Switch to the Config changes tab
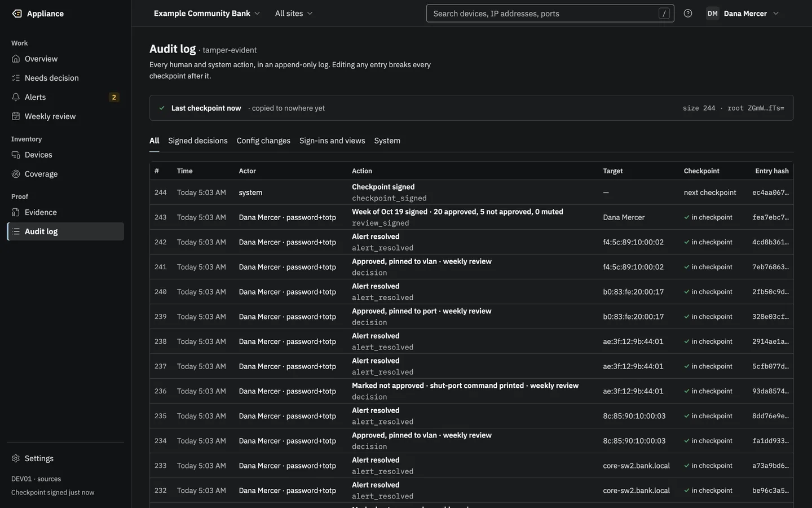Viewport: 812px width, 508px height. point(263,141)
